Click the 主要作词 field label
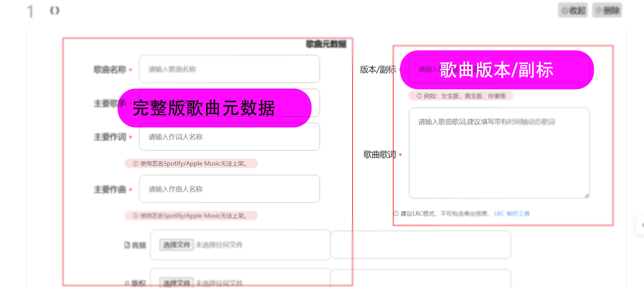This screenshot has height=288, width=644. tap(110, 137)
